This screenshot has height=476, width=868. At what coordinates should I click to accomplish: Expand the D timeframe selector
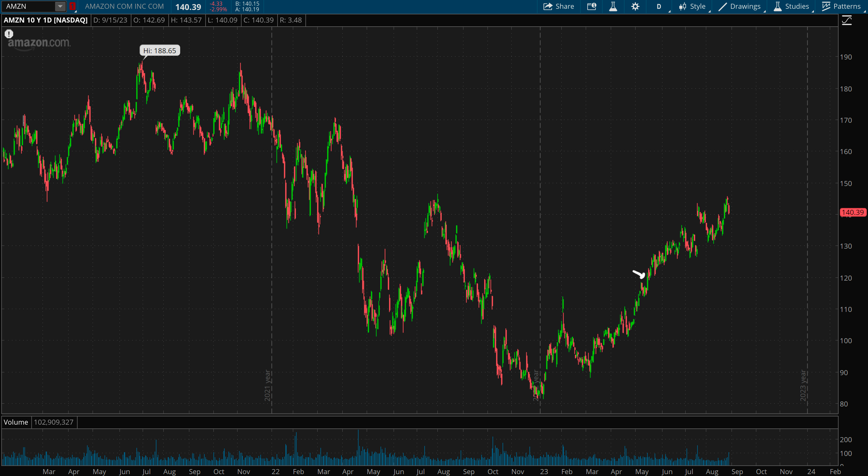659,6
